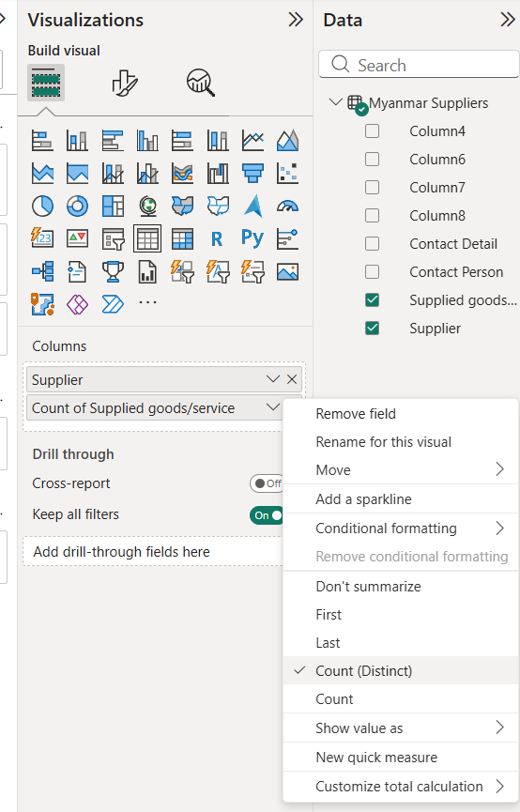Image resolution: width=520 pixels, height=812 pixels.
Task: Remove the Supplier field with X
Action: coord(292,379)
